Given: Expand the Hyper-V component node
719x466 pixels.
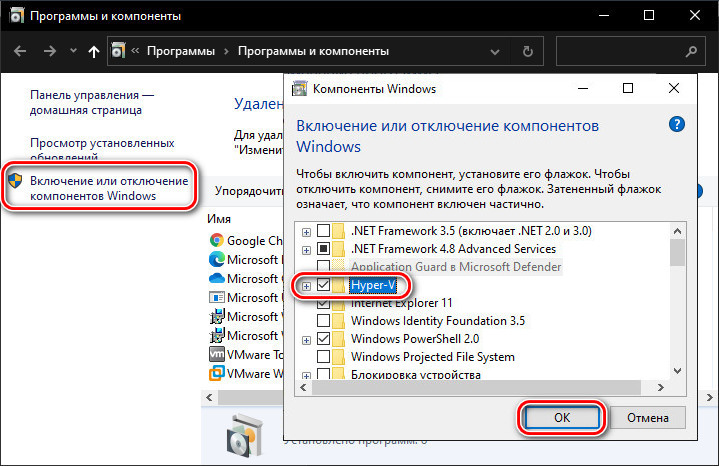Looking at the screenshot, I should [306, 286].
